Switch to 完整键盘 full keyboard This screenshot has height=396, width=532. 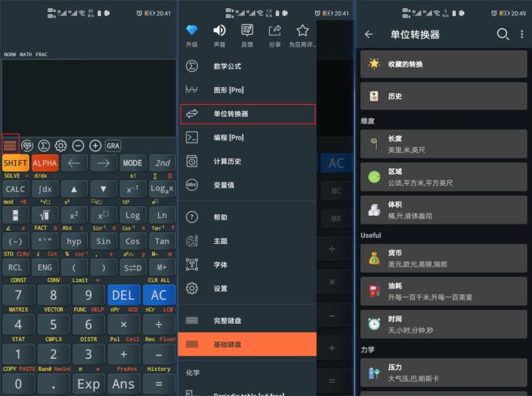coord(248,321)
